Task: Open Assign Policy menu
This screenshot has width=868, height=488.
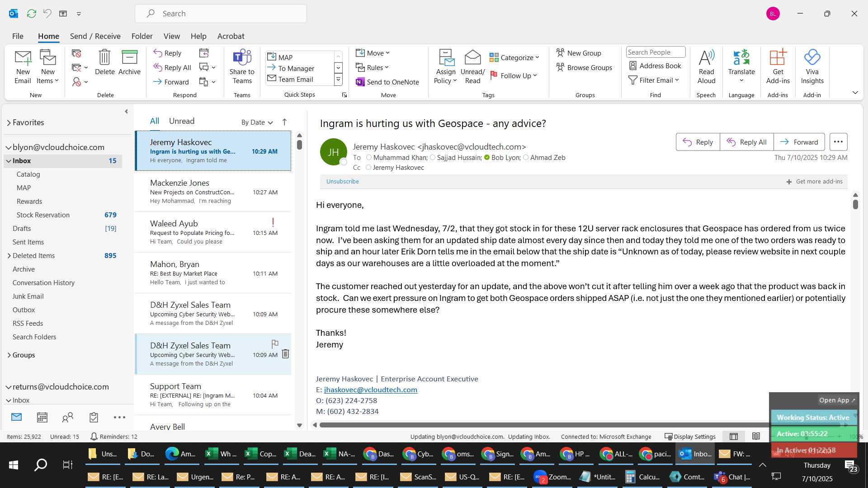Action: click(x=446, y=66)
